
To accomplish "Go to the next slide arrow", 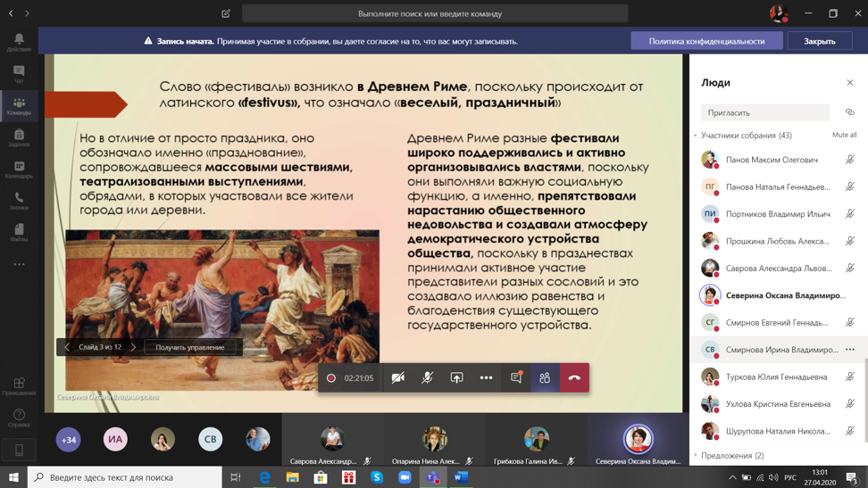I will coord(133,347).
